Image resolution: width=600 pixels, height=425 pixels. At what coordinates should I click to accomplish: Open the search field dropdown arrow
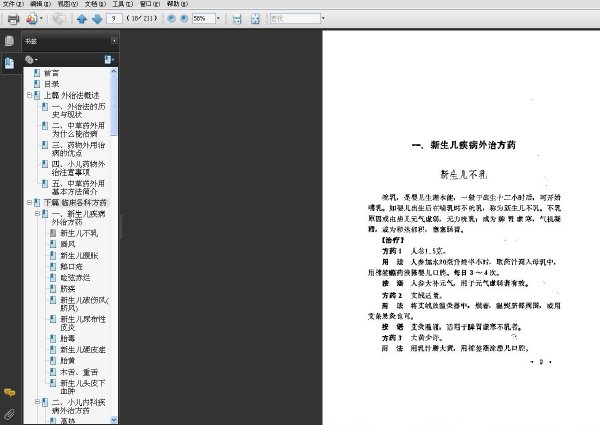(323, 18)
